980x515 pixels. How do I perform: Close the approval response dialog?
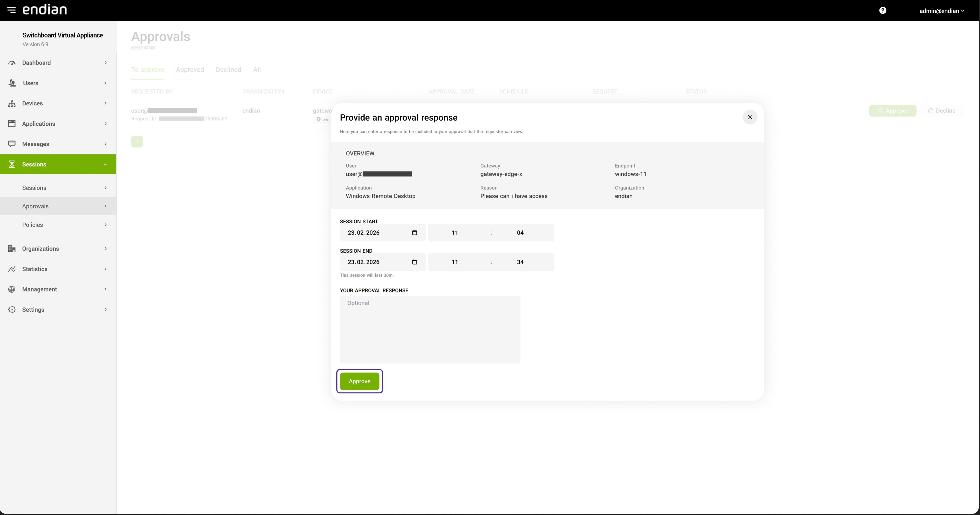(x=750, y=117)
